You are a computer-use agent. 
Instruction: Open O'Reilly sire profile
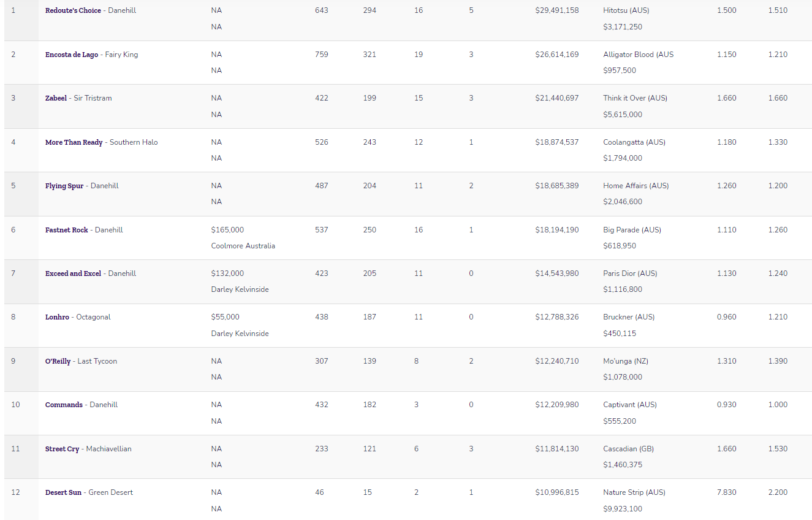58,361
